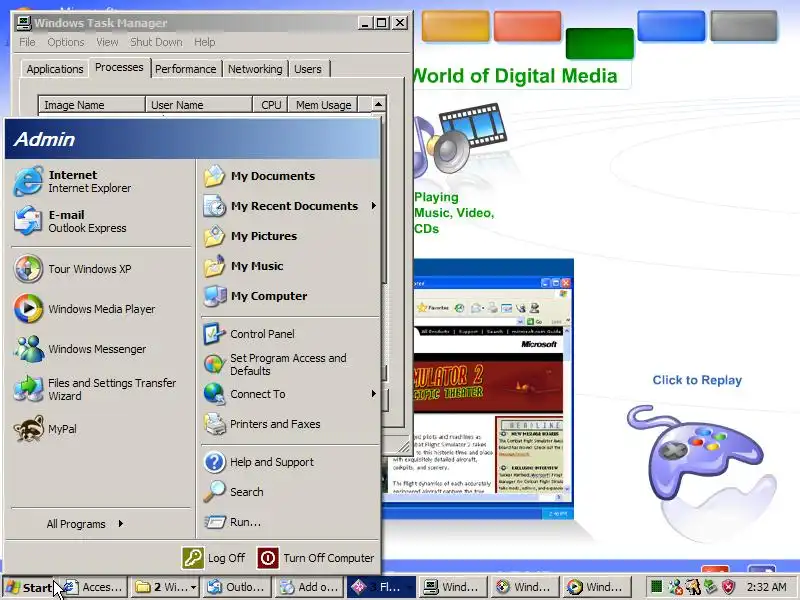Click Playing Music, Video, CDs link
The image size is (800, 600).
(454, 213)
